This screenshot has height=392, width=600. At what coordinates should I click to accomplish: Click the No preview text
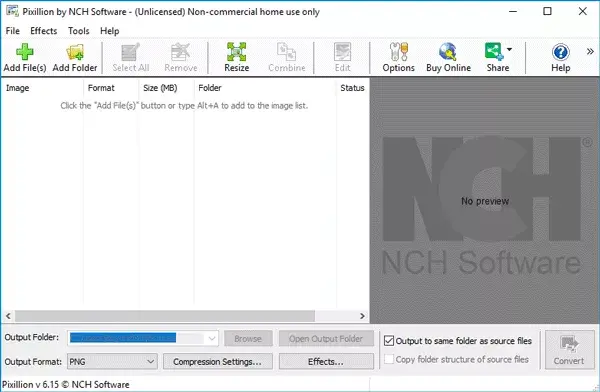tap(485, 201)
